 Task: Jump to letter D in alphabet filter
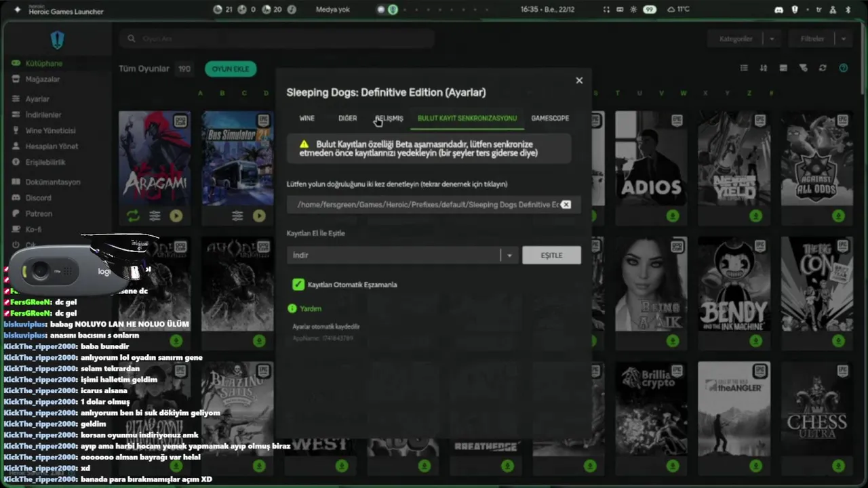coord(268,93)
